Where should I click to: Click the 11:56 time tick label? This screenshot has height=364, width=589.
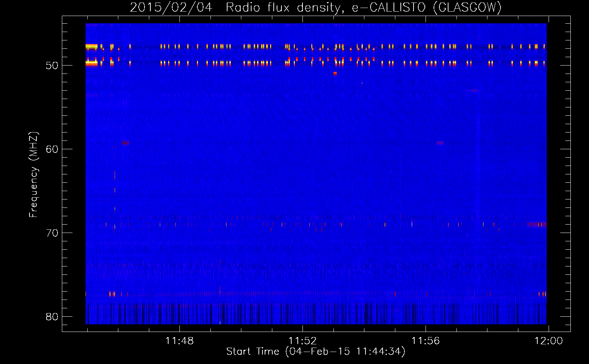pos(426,341)
